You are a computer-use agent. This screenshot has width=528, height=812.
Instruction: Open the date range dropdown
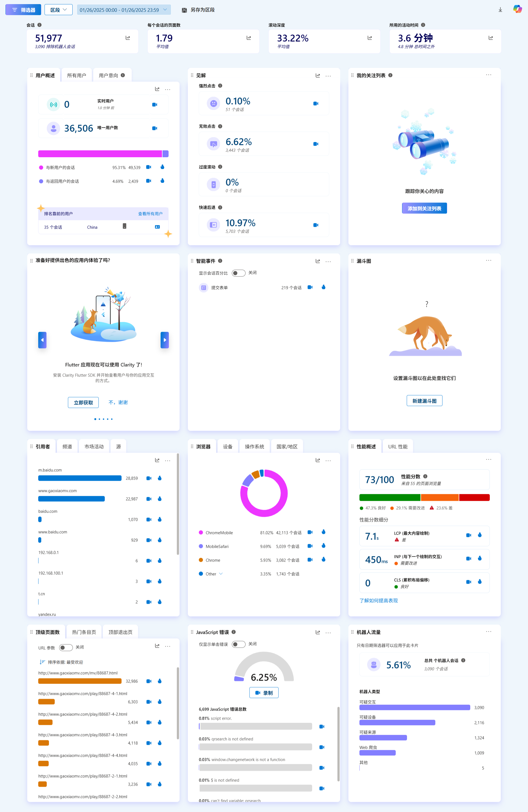[123, 10]
